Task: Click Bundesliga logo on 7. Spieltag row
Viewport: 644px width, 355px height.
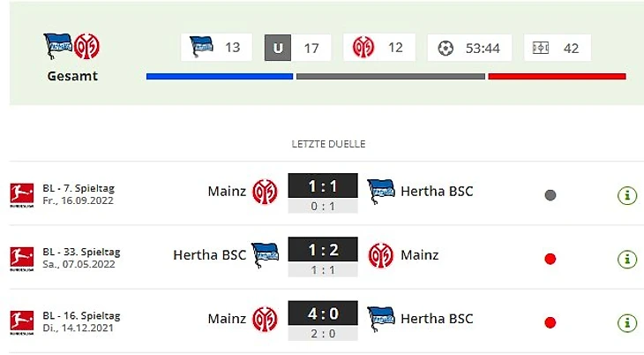Action: 17,193
